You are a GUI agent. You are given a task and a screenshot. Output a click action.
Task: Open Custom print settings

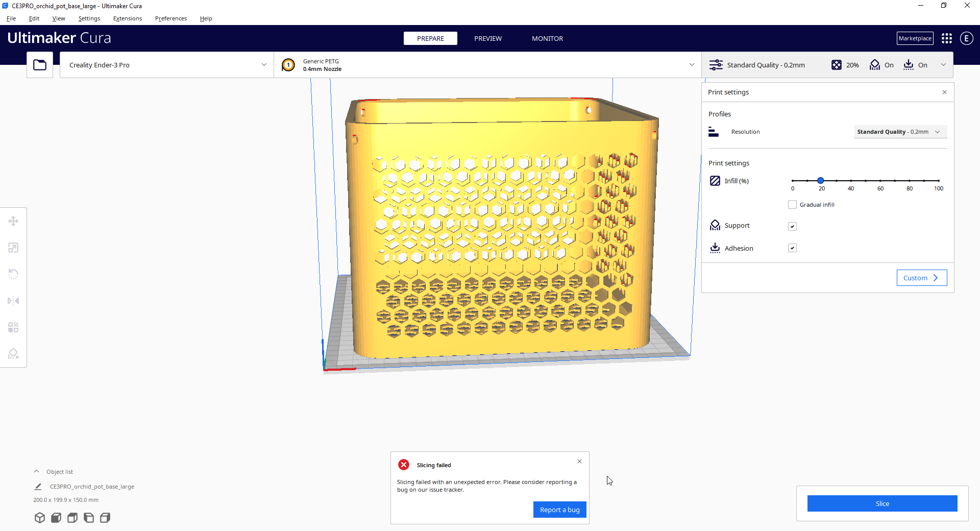click(921, 278)
